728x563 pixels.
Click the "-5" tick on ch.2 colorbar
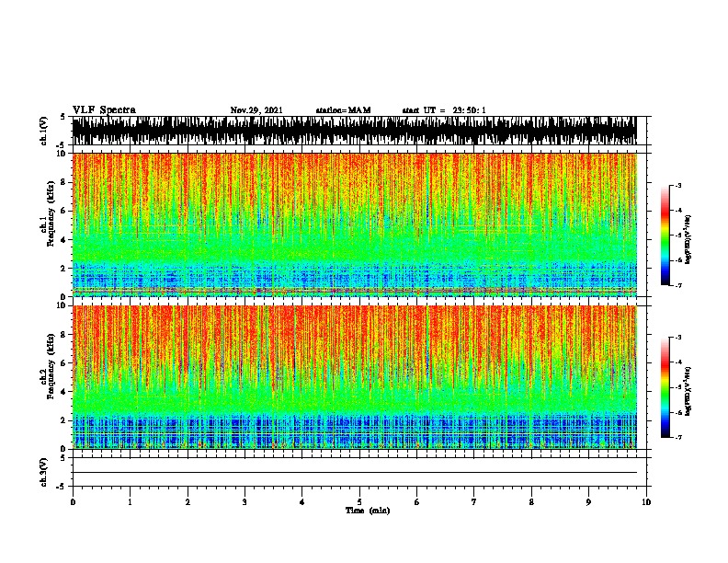coord(677,387)
